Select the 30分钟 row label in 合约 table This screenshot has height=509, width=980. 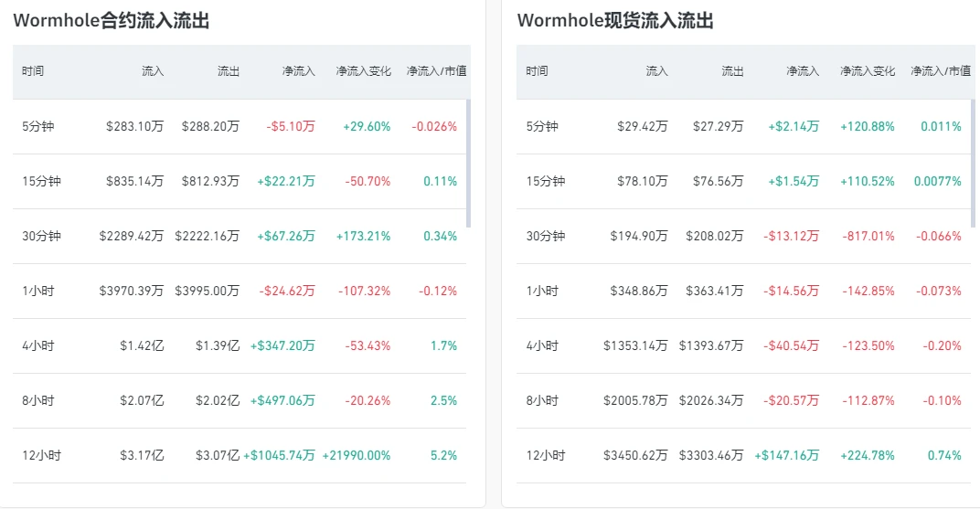coord(41,237)
